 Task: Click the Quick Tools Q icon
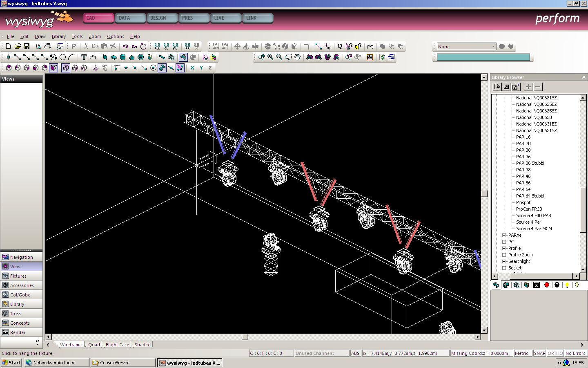coord(340,47)
